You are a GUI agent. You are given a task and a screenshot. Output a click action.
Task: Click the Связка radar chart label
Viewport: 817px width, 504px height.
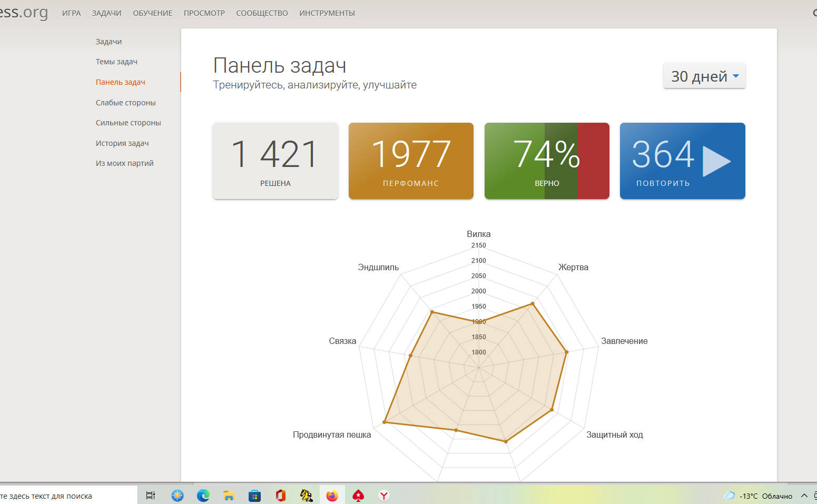(342, 341)
